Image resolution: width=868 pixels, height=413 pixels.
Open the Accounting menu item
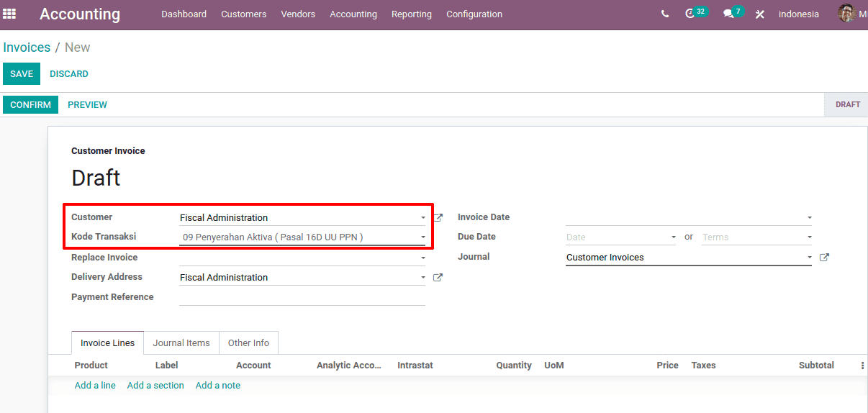tap(353, 14)
